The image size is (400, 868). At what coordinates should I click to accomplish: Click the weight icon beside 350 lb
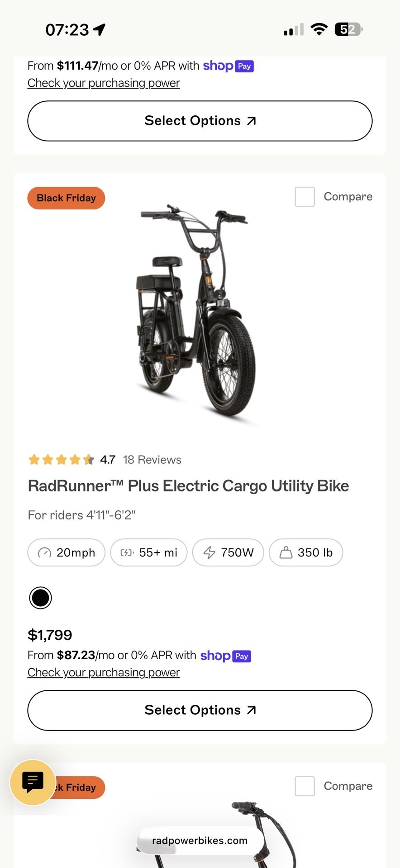pos(287,552)
